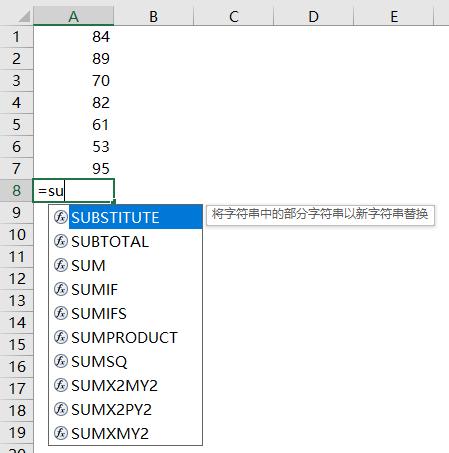Click cell A5 containing 61
The image size is (449, 453).
(73, 125)
